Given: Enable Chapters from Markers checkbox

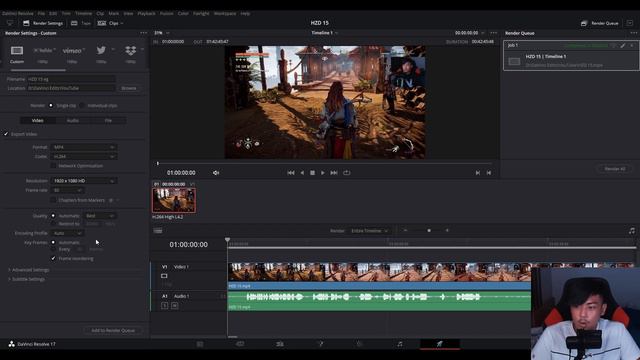Looking at the screenshot, I should pos(53,200).
